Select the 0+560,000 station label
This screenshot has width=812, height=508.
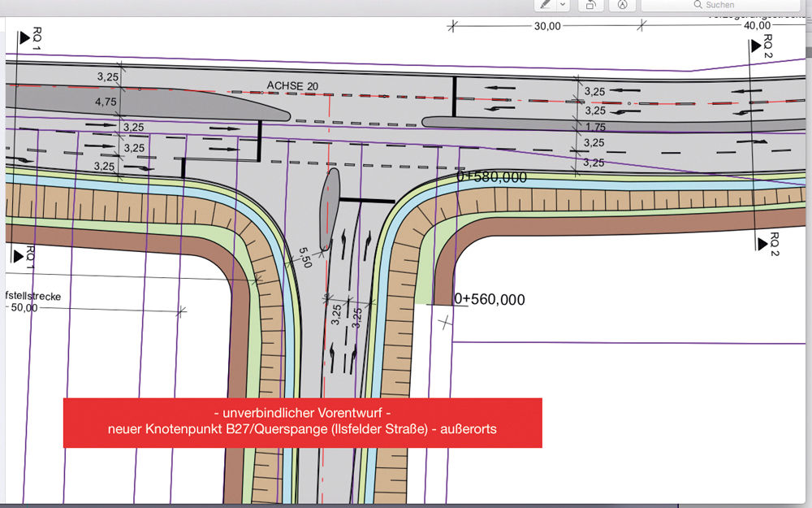[489, 300]
